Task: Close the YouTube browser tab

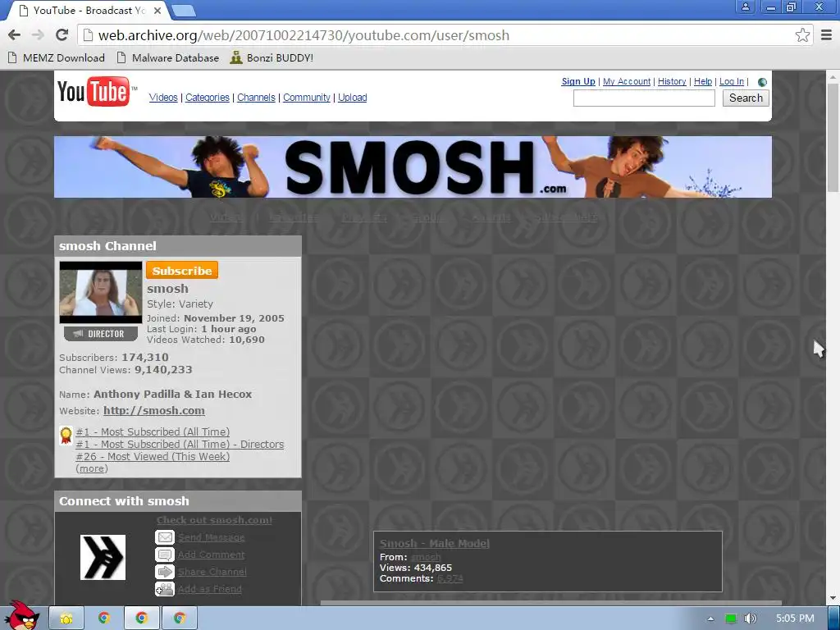Action: tap(157, 11)
